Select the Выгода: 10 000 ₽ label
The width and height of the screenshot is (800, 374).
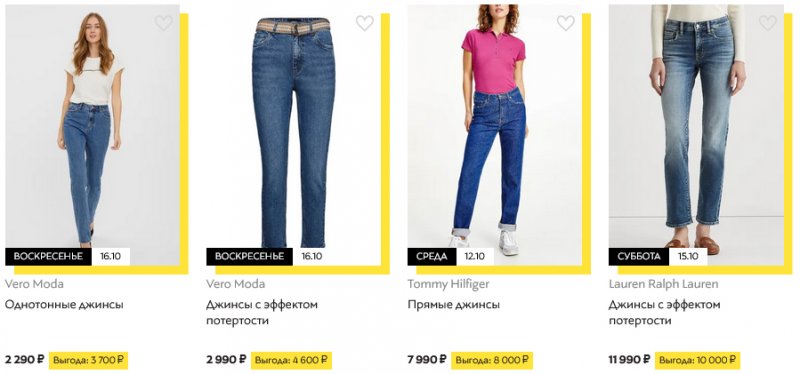[x=697, y=360]
